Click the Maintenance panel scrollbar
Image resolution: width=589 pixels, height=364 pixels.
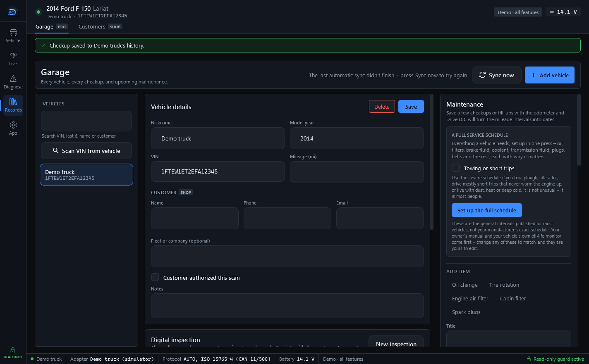579,130
